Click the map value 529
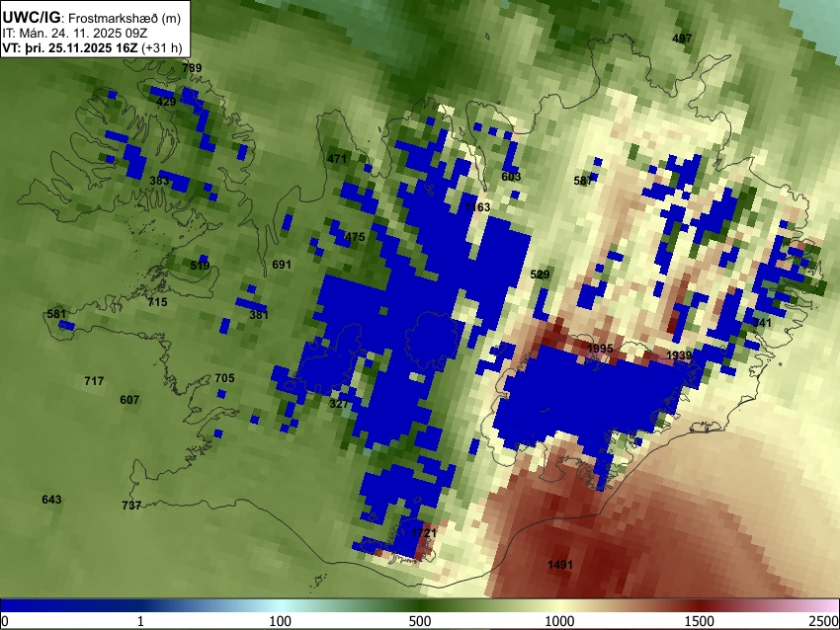The image size is (840, 630). point(540,275)
